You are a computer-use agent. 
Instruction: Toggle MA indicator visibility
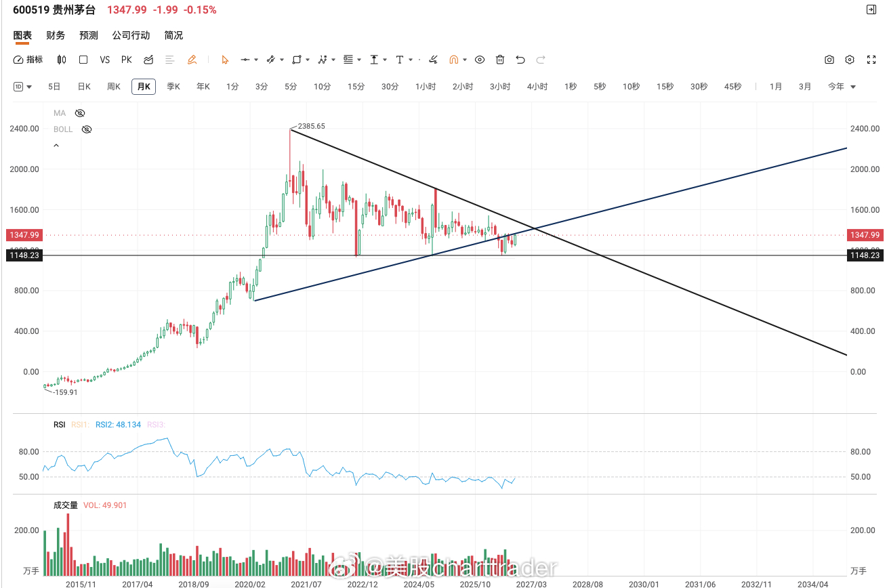(80, 113)
